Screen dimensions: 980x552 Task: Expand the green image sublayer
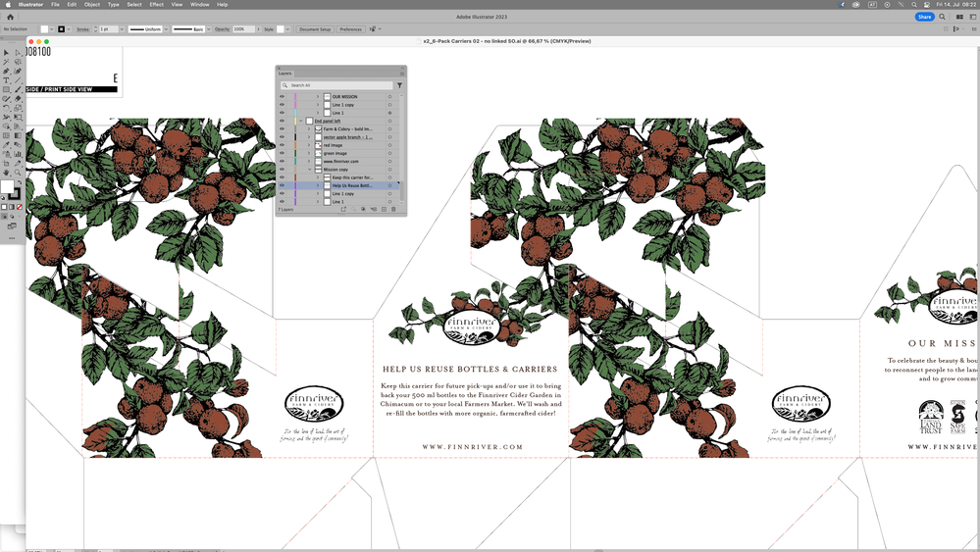(x=309, y=153)
